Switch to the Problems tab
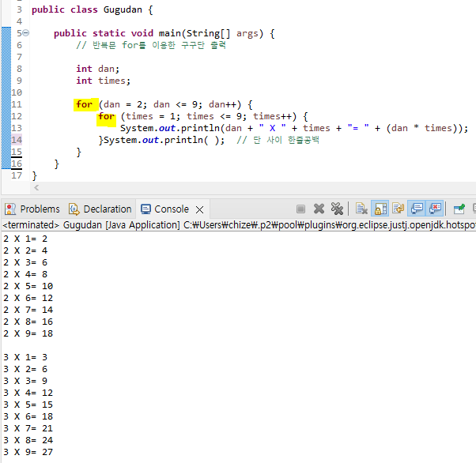476x463 pixels. [32, 209]
